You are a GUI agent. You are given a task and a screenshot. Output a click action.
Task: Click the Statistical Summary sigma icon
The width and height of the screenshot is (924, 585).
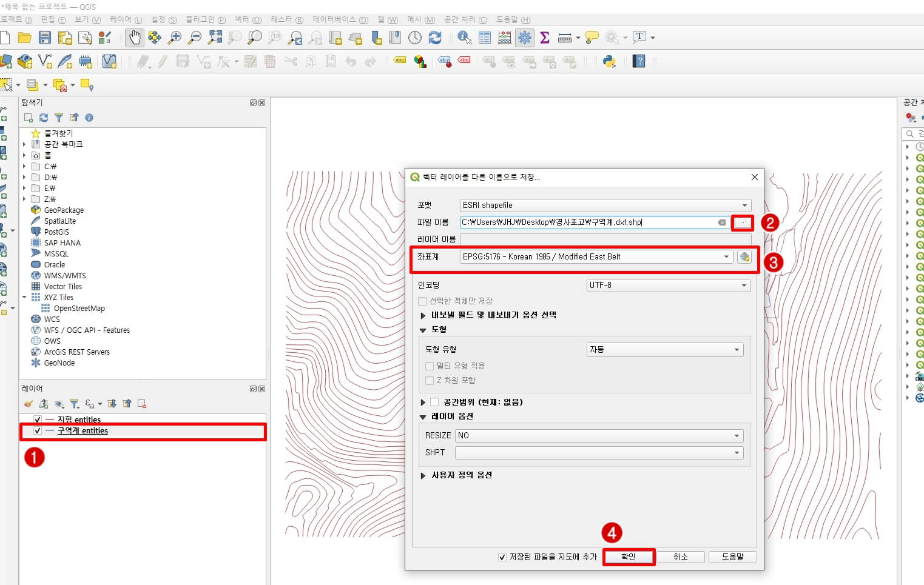click(545, 38)
